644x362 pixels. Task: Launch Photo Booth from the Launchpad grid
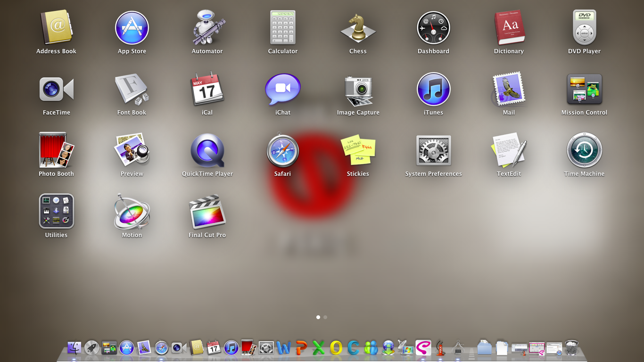(56, 150)
